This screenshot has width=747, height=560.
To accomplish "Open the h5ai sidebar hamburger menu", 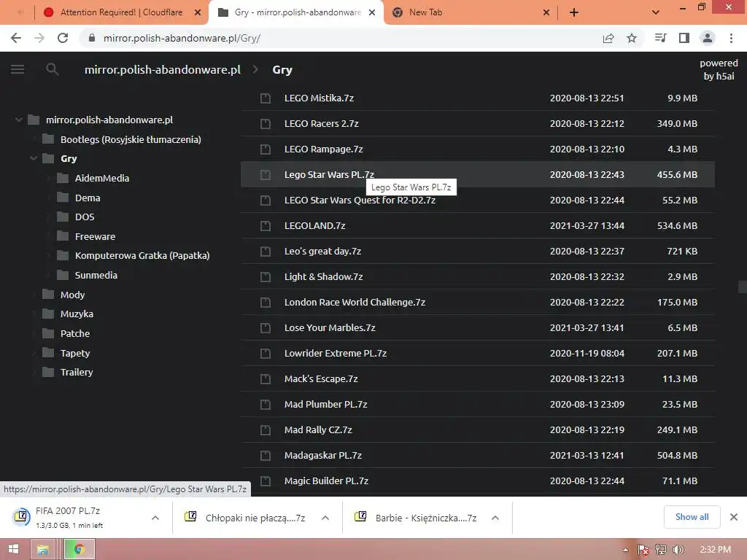I will [18, 69].
